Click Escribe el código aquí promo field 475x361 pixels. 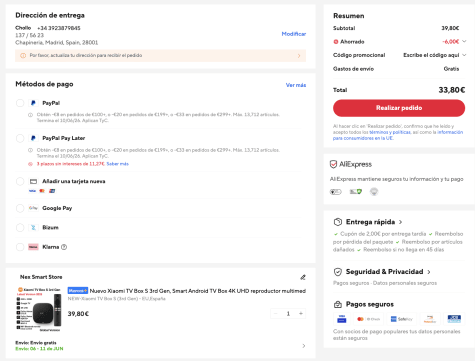(431, 55)
